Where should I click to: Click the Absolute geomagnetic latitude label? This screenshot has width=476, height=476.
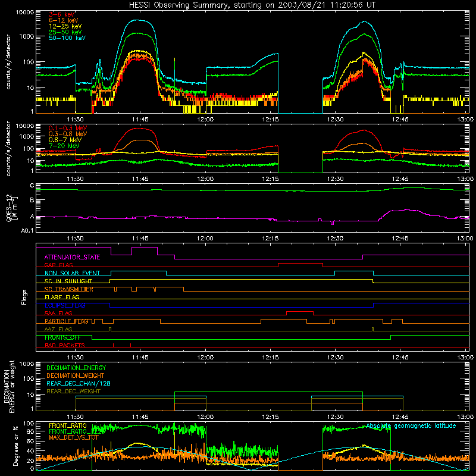tap(411, 425)
